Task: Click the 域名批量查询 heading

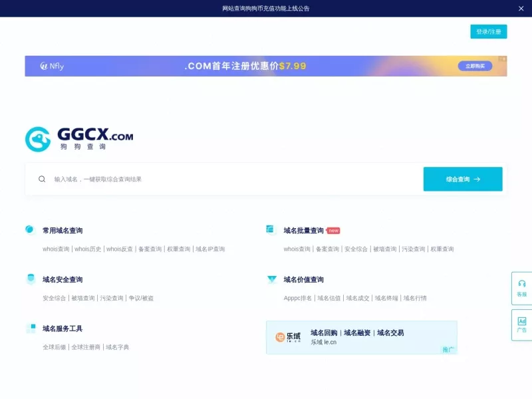Action: pyautogui.click(x=304, y=231)
